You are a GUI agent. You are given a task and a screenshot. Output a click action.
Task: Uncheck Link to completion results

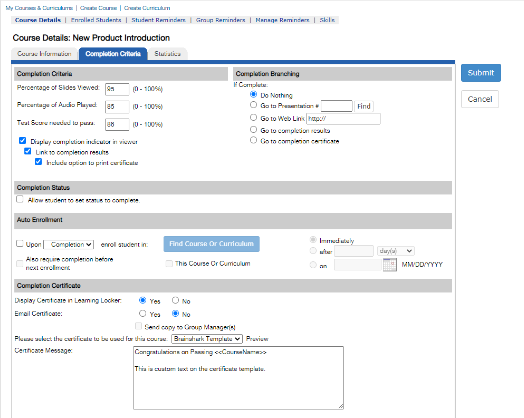pyautogui.click(x=28, y=151)
